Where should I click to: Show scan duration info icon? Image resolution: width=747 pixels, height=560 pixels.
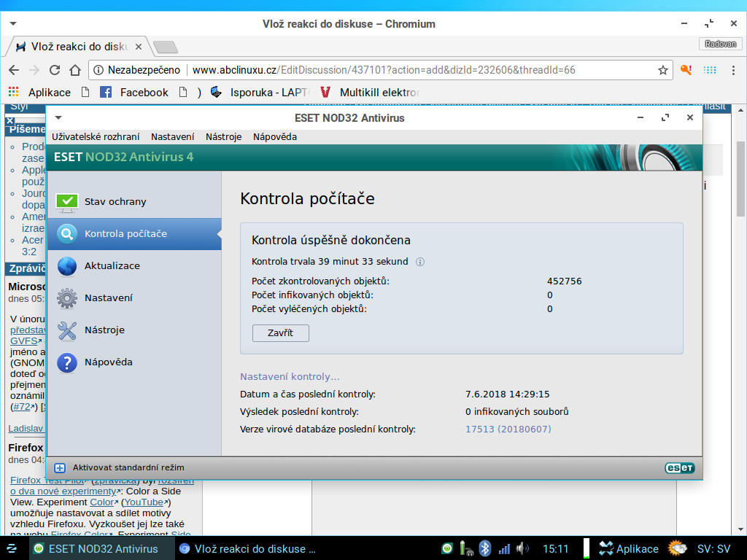(419, 262)
